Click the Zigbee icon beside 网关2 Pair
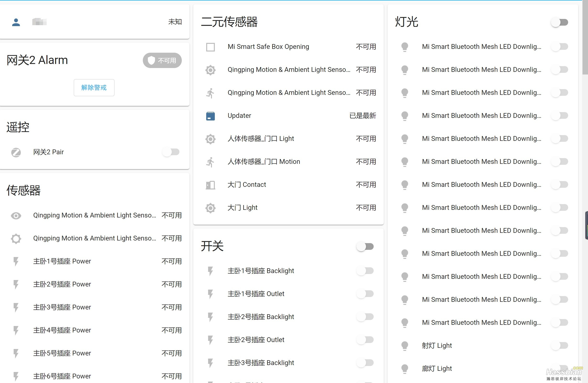The width and height of the screenshot is (588, 383). coord(16,152)
